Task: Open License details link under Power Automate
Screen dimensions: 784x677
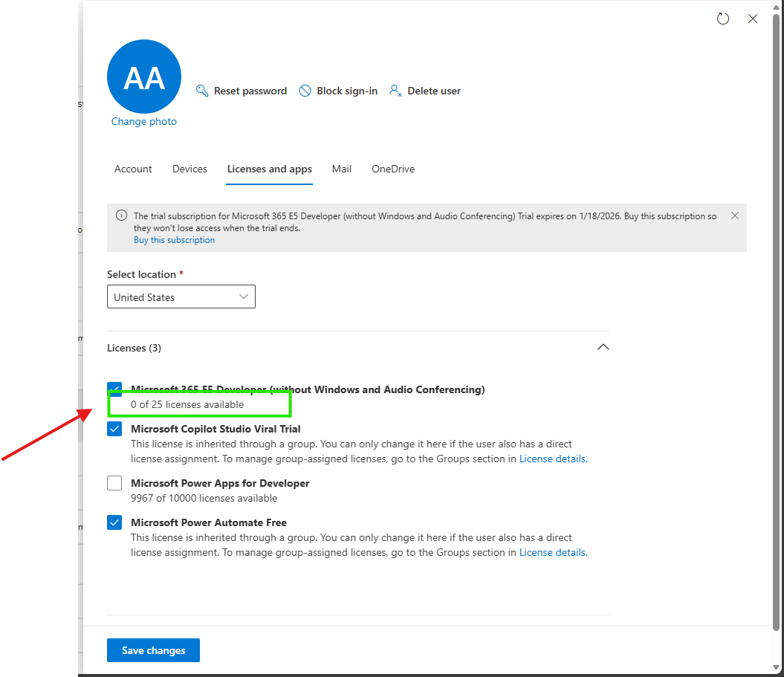Action: (x=553, y=552)
